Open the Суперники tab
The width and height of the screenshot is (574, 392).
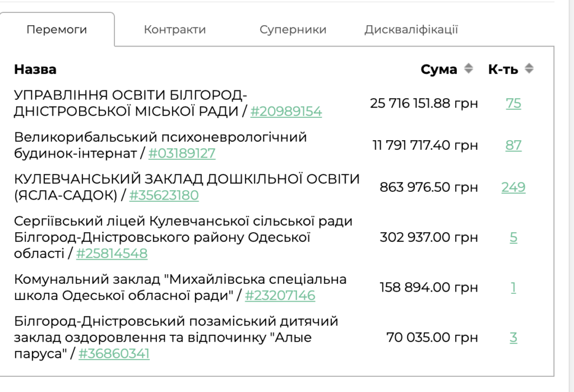[x=293, y=30]
